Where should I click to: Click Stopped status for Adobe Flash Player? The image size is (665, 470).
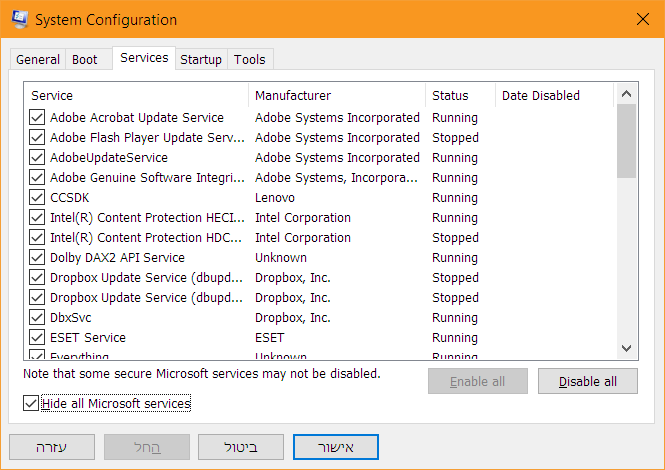coord(455,137)
